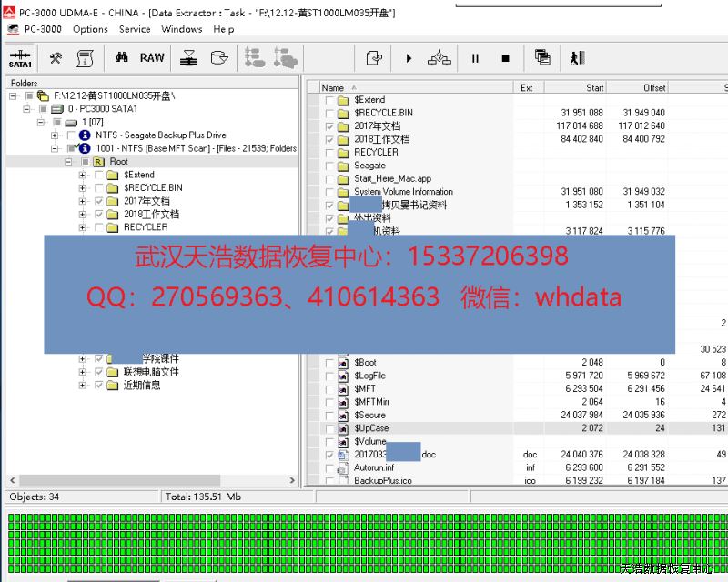Collapse the Root tree node

click(68, 162)
